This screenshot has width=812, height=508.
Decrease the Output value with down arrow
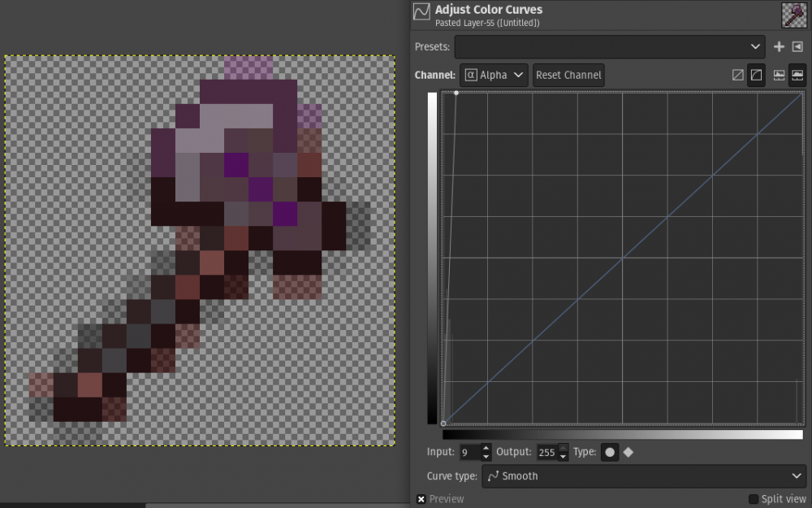coord(563,457)
